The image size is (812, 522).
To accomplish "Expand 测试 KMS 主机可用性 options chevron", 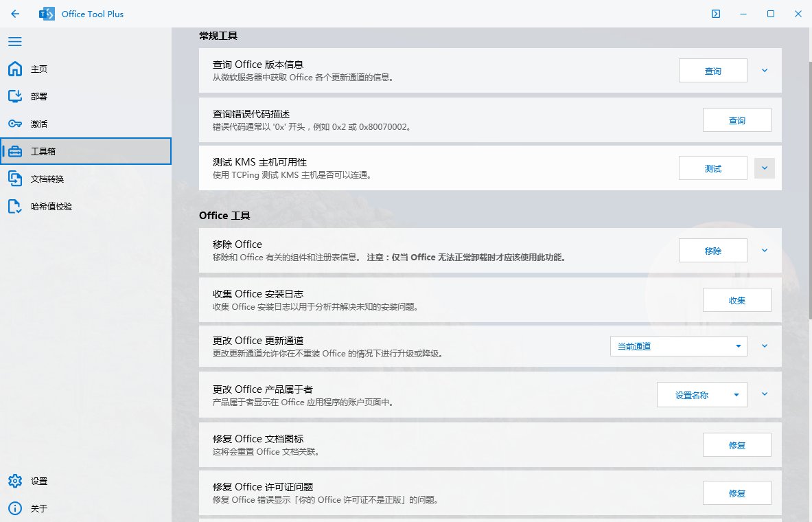I will point(765,168).
